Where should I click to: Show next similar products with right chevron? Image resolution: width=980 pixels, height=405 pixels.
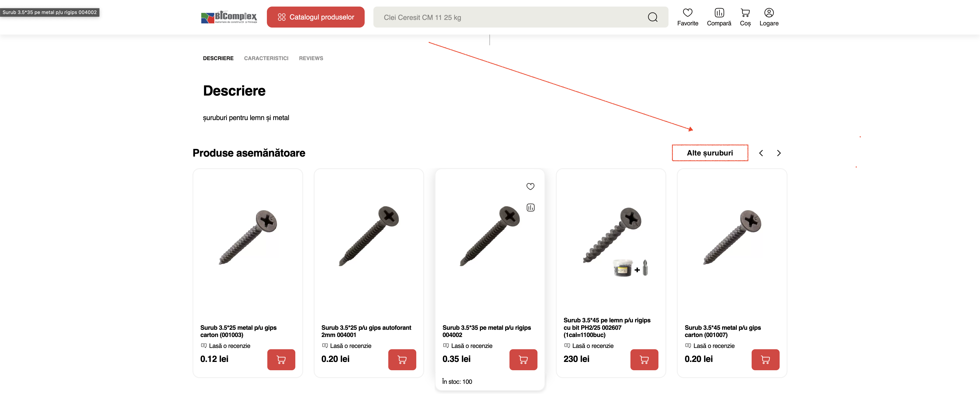click(779, 153)
